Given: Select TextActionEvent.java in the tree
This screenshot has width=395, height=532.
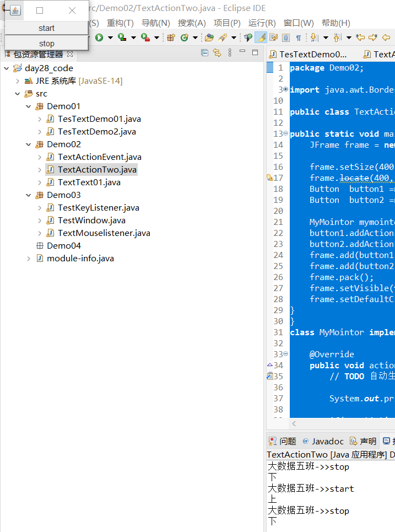Looking at the screenshot, I should (x=99, y=157).
